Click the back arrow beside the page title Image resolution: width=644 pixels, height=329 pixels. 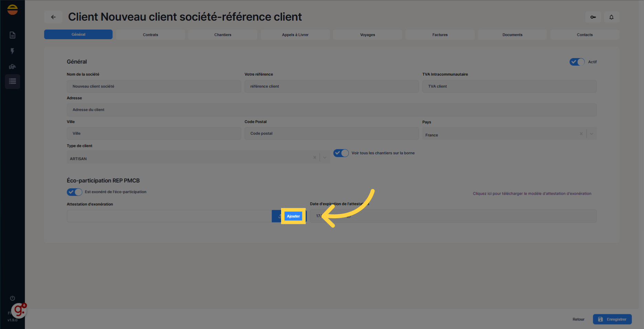click(53, 17)
